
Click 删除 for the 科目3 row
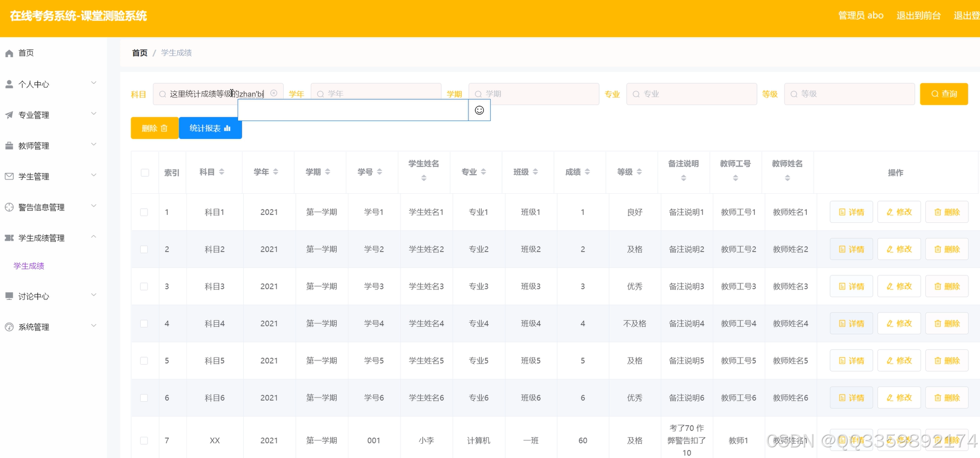(947, 287)
